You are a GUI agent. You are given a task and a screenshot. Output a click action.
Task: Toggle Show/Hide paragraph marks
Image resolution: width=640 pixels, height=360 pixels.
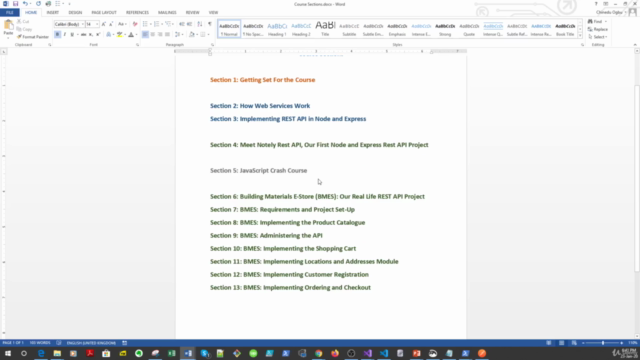[x=210, y=24]
